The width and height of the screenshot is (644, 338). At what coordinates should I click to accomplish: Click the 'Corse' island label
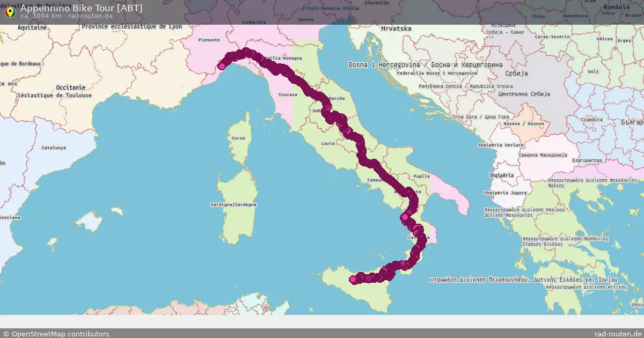238,138
